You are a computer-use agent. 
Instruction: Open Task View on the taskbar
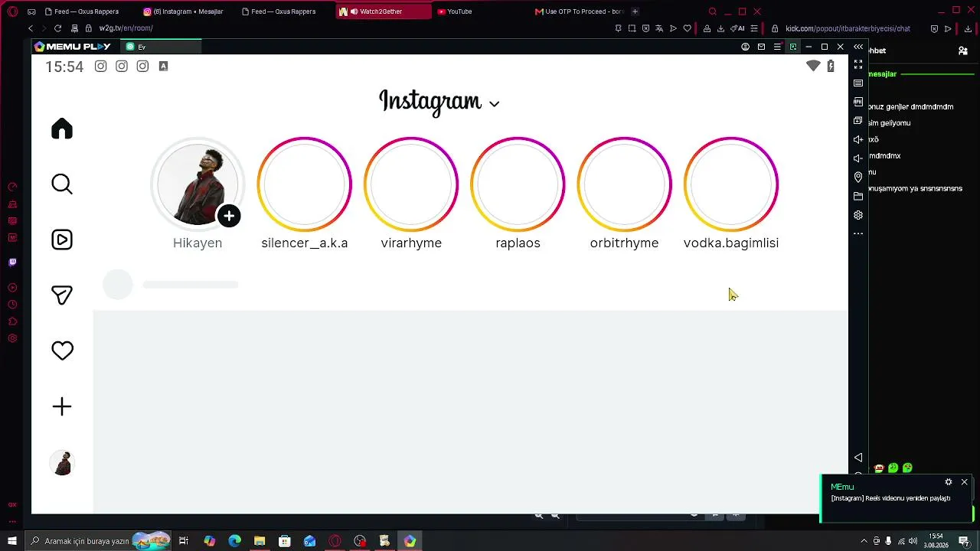point(184,541)
